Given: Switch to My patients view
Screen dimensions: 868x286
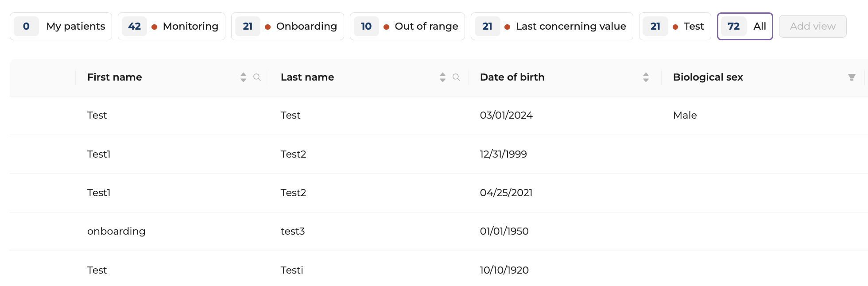Looking at the screenshot, I should pos(61,27).
